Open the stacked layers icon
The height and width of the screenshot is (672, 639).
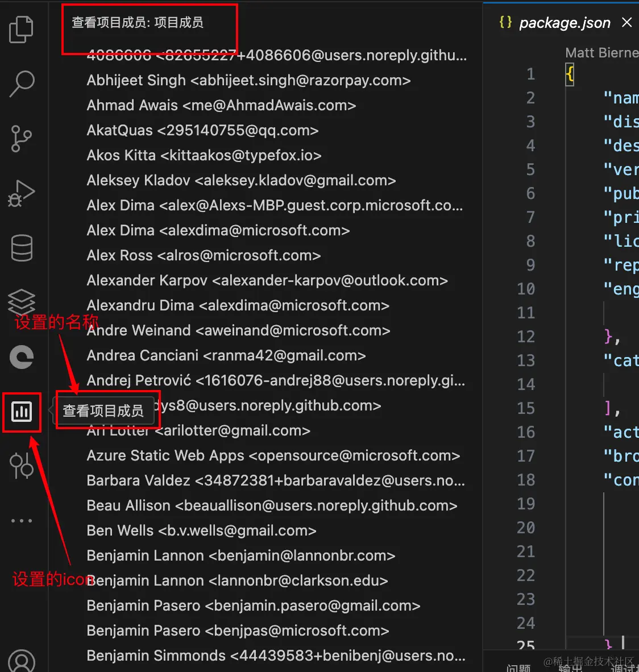point(22,302)
